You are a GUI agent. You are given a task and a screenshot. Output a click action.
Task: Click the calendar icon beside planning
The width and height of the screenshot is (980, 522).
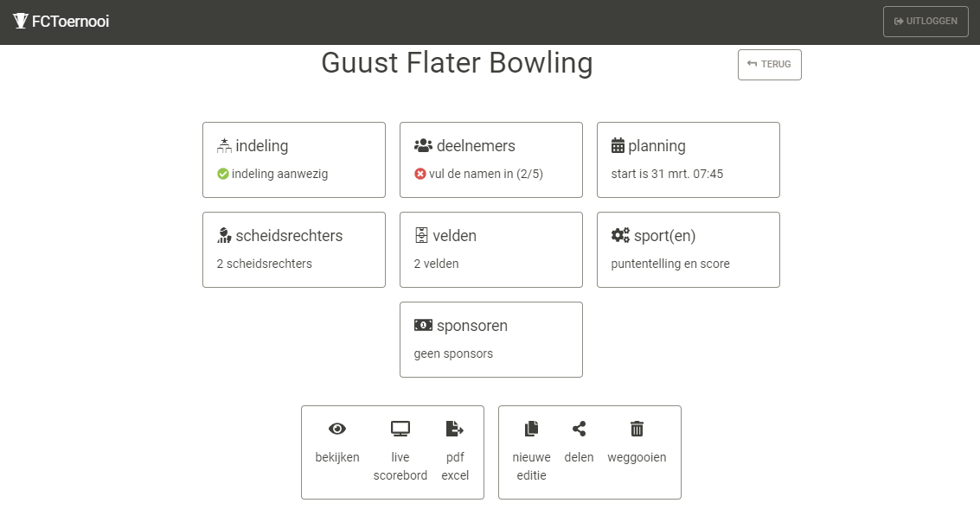point(618,146)
